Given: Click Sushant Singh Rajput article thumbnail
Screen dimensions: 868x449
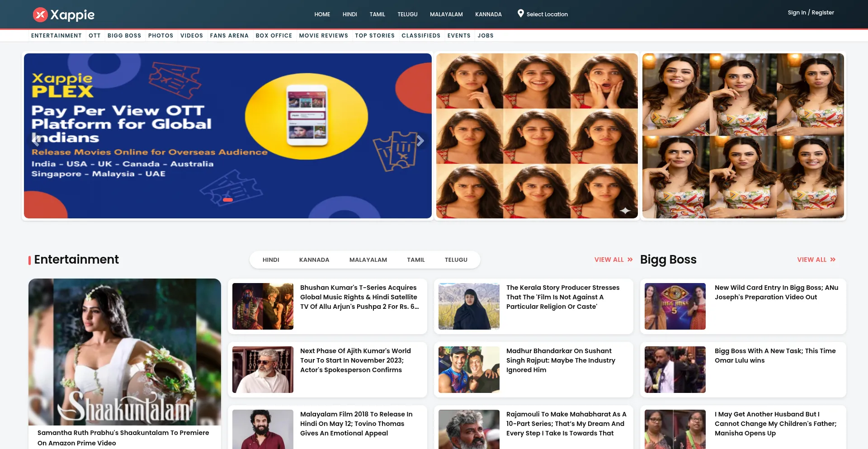Looking at the screenshot, I should pyautogui.click(x=469, y=369).
